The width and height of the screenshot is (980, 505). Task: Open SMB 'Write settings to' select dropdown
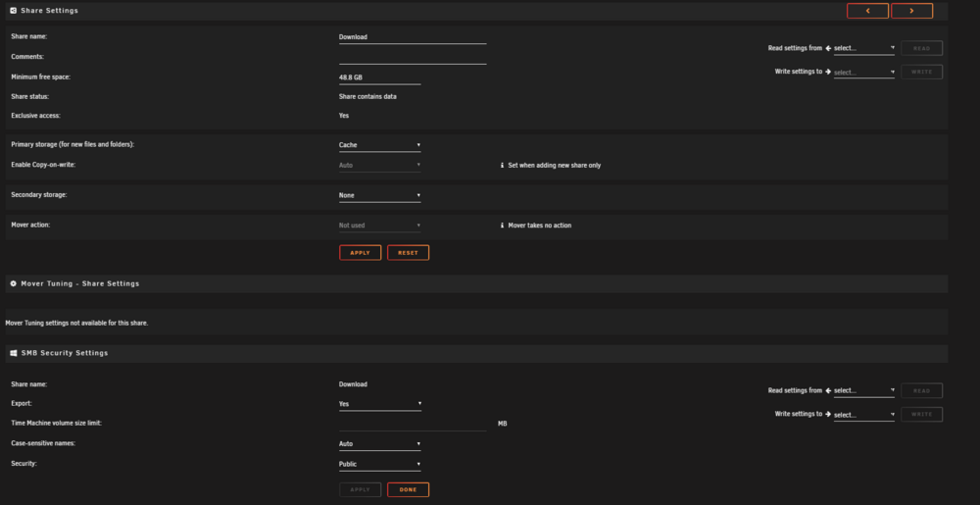point(863,415)
